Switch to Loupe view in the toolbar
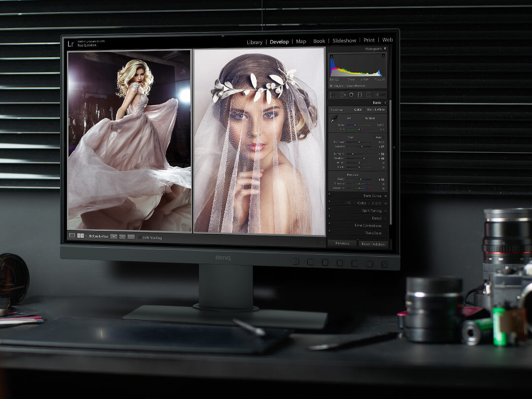Viewport: 532px width, 399px height. click(x=72, y=236)
